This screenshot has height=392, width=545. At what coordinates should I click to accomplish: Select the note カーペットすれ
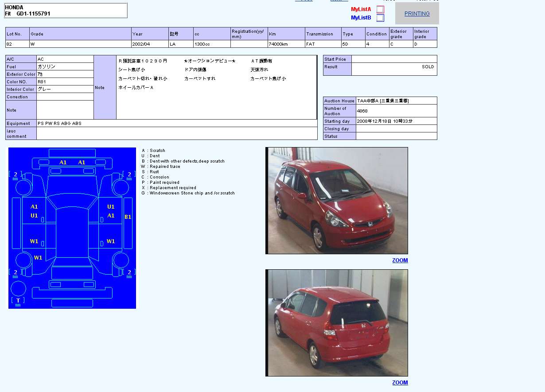[x=200, y=78]
